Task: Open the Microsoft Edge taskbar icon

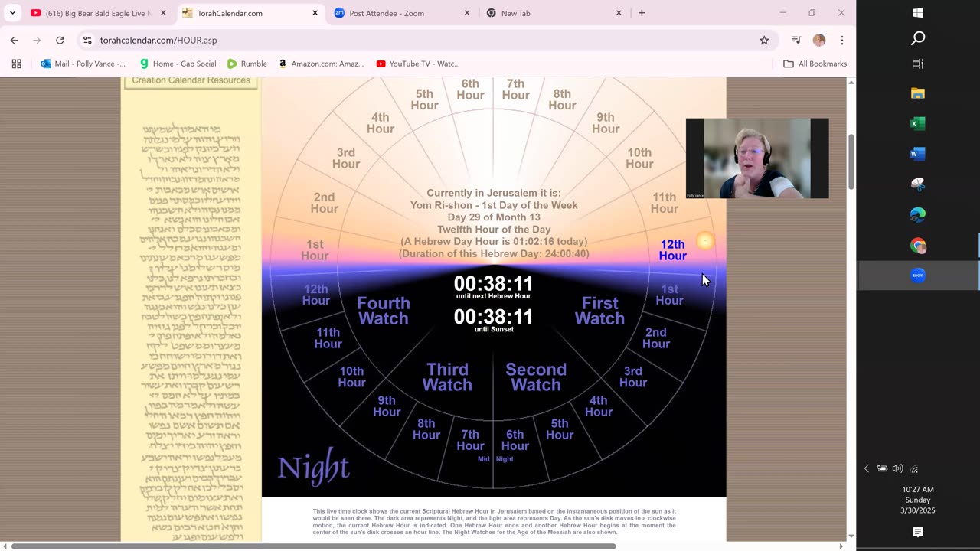Action: (918, 215)
